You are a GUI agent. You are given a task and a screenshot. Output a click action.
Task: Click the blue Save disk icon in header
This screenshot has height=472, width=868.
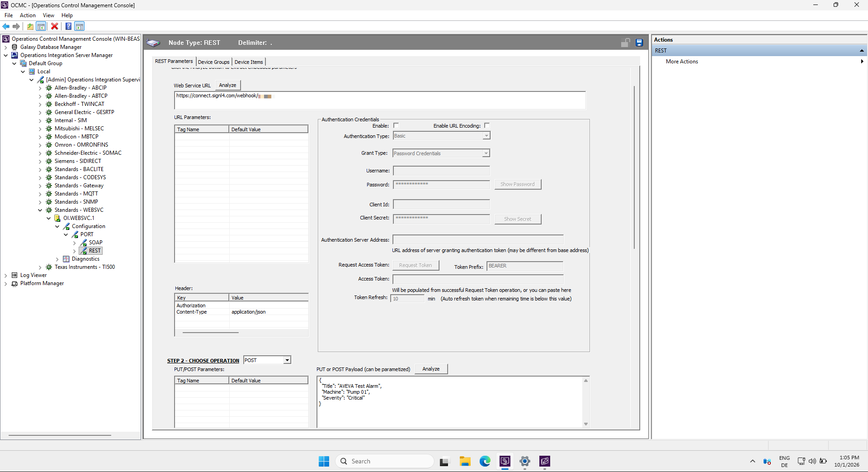pos(639,43)
